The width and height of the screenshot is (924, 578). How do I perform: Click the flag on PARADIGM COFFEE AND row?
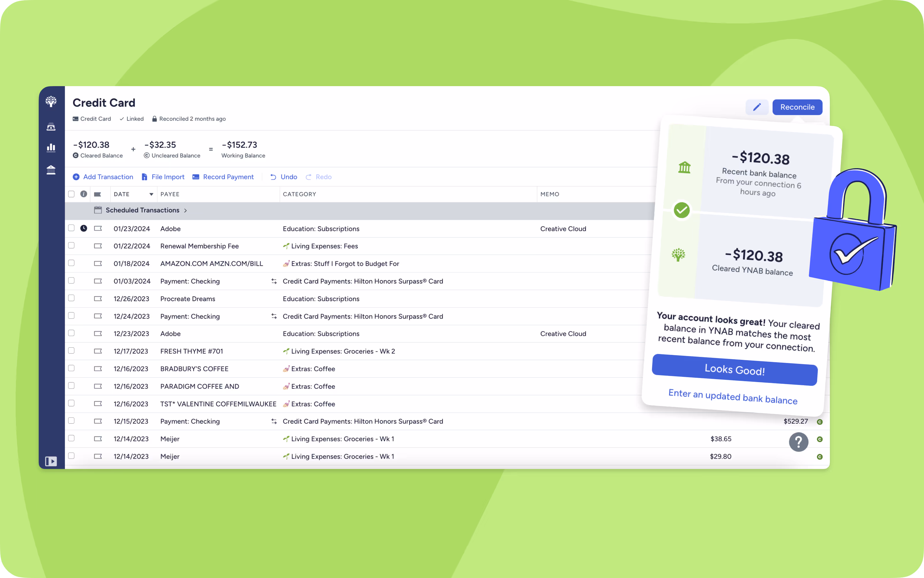tap(98, 386)
